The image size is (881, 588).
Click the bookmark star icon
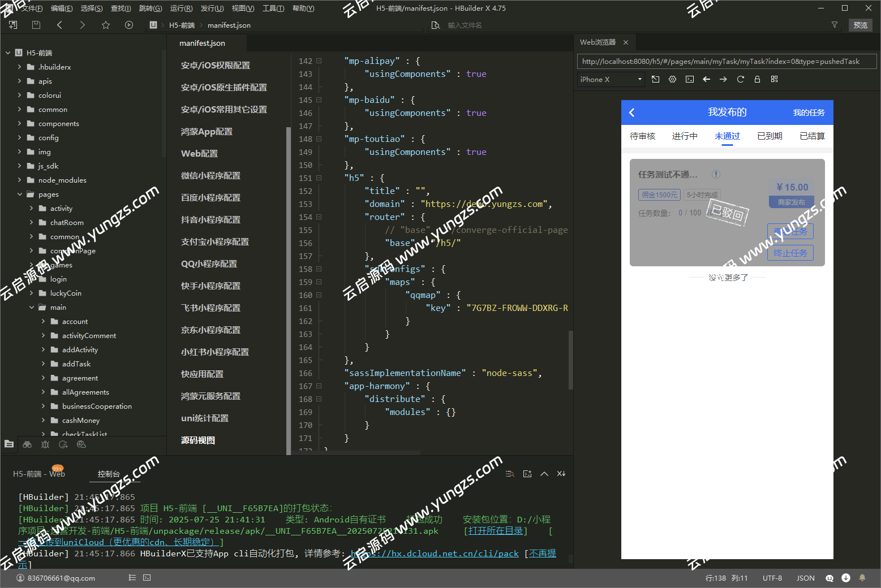click(106, 25)
